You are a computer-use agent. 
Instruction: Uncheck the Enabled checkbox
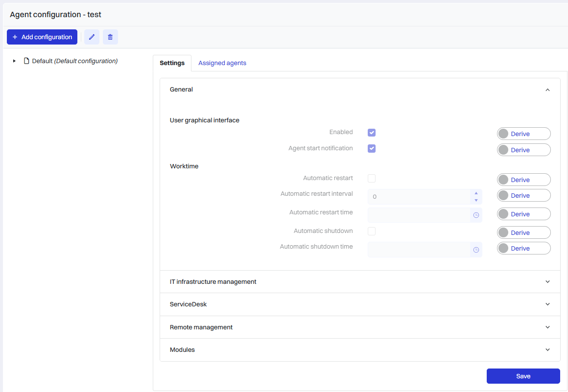tap(372, 133)
